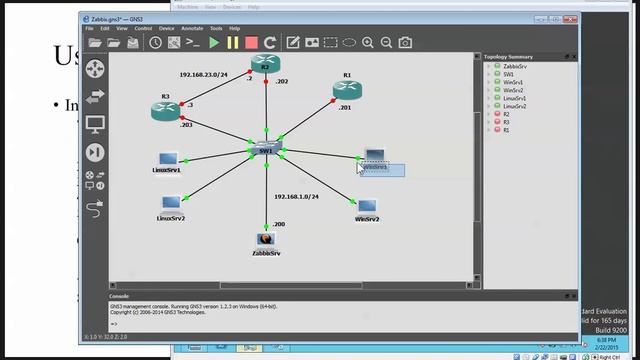Browse end devices monitor icon
The image size is (640, 360).
pyautogui.click(x=95, y=124)
